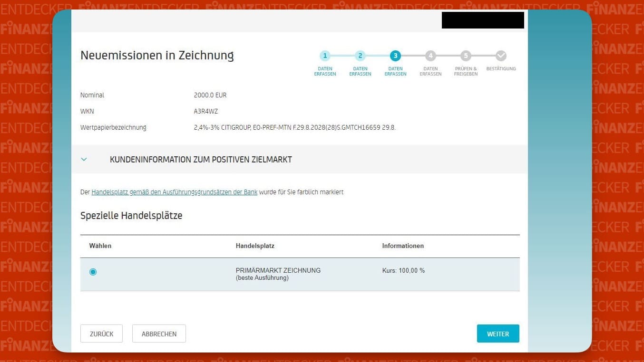Click the Spezielle Handelsplätze heading
The image size is (644, 362).
click(131, 216)
